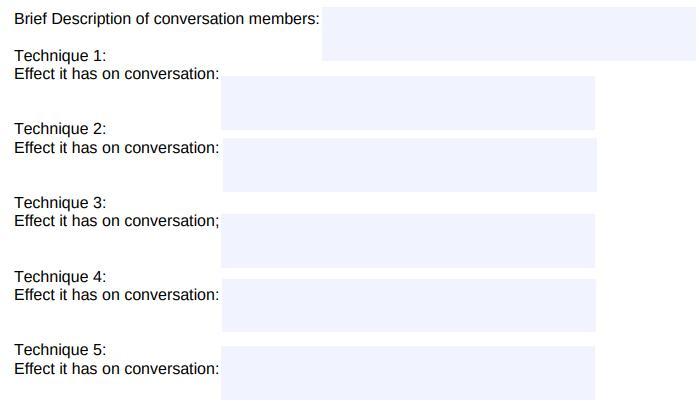This screenshot has width=699, height=416.
Task: Click 'Effect it has on conversation:' under Technique 2
Action: 117,148
